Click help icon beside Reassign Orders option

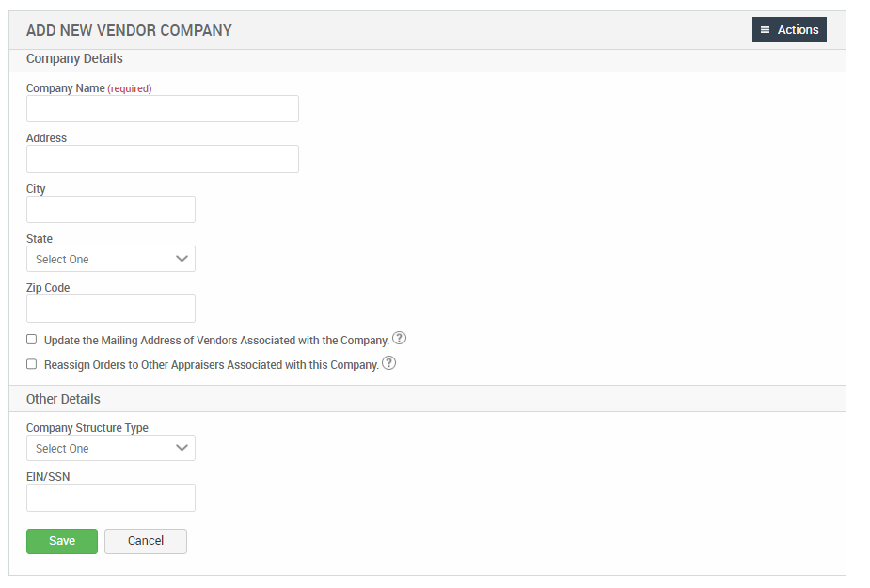click(x=388, y=362)
